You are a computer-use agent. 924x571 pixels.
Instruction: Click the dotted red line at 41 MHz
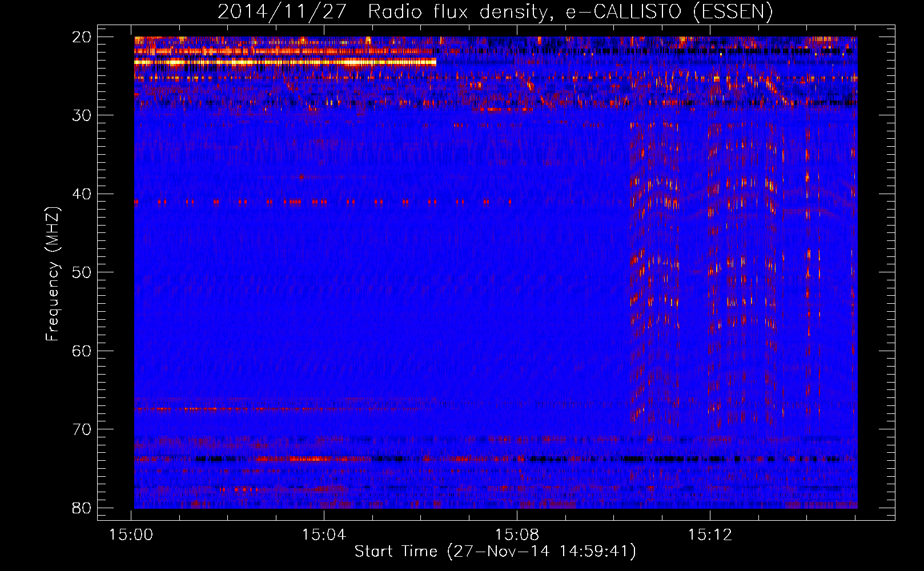(x=323, y=202)
